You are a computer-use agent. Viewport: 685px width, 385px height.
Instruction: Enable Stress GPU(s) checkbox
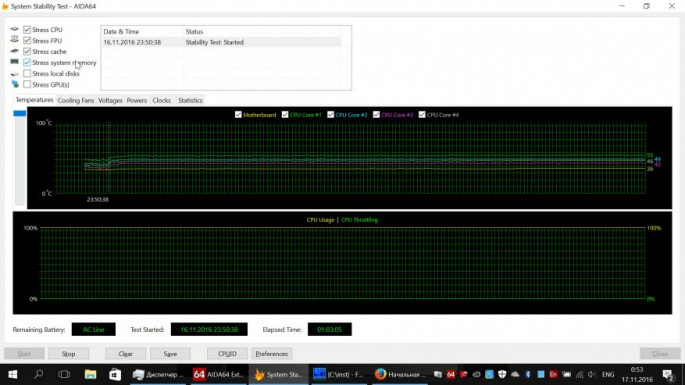[x=27, y=84]
